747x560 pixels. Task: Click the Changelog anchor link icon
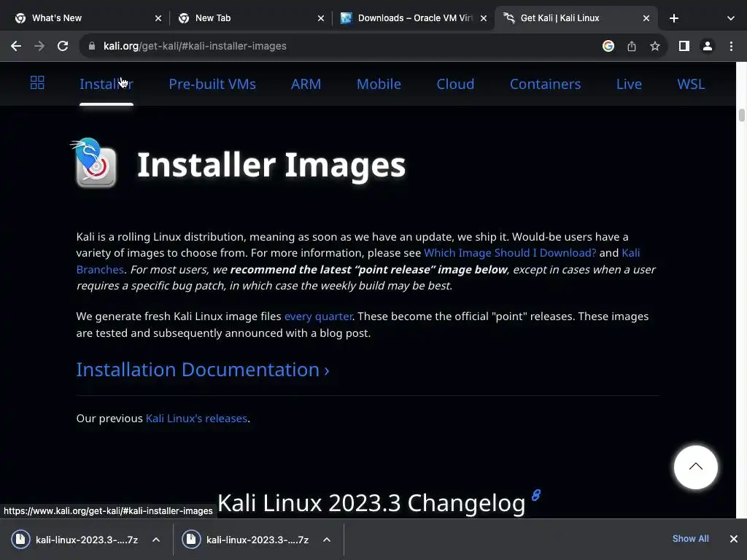point(536,495)
